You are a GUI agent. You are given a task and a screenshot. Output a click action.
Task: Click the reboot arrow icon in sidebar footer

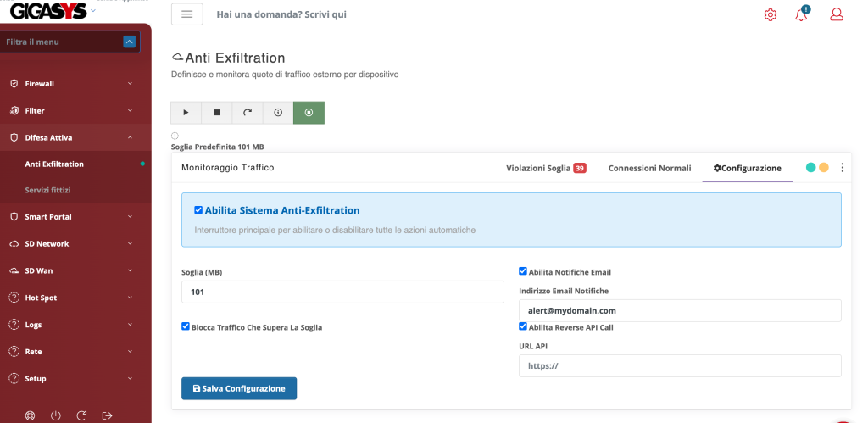(81, 415)
